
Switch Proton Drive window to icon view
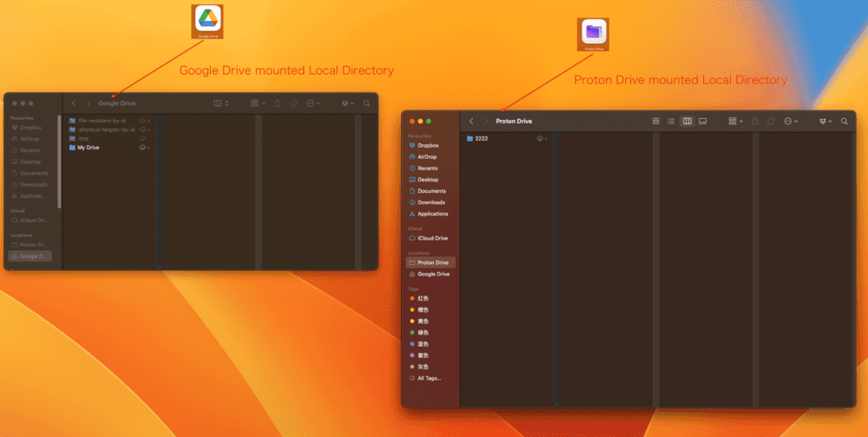[656, 122]
